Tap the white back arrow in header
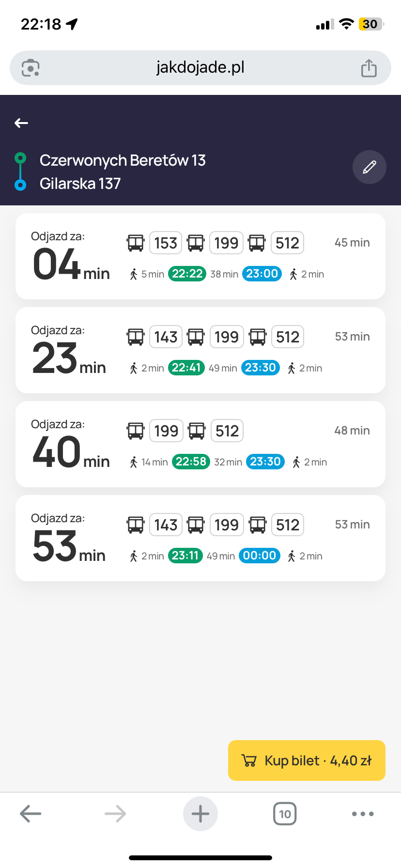Screen dimensions: 401x868 (21, 123)
